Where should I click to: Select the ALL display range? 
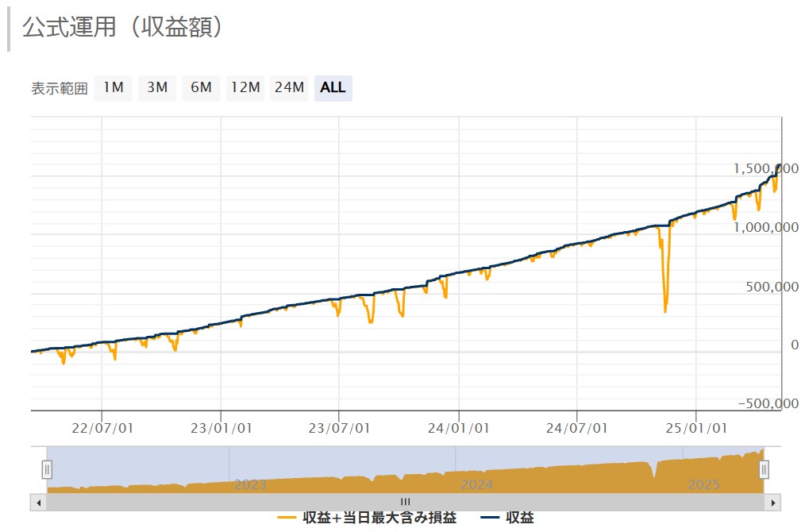[333, 88]
